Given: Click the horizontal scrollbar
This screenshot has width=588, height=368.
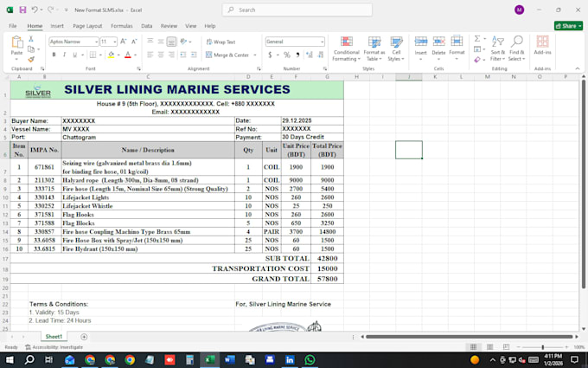Looking at the screenshot, I should click(x=470, y=337).
